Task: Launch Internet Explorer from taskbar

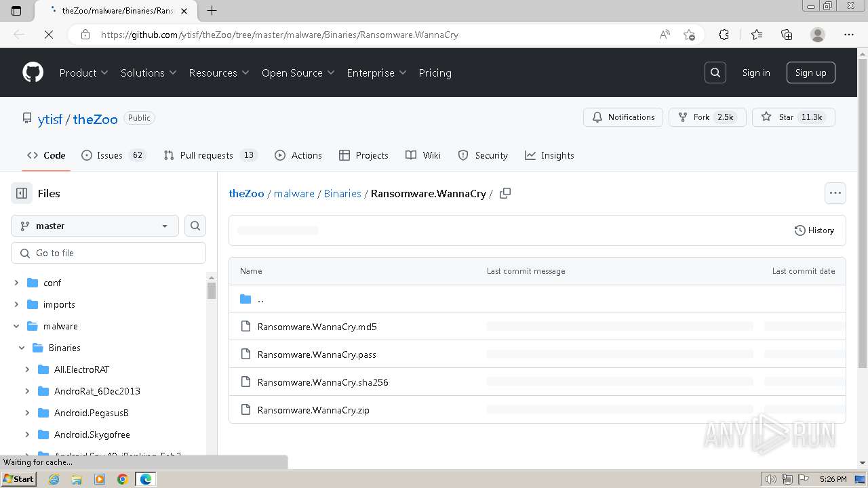Action: [x=54, y=479]
